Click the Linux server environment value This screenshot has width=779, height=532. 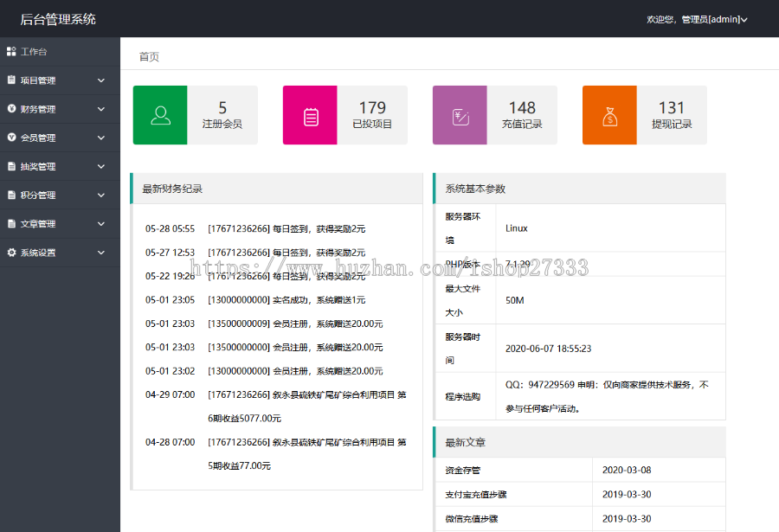(x=517, y=228)
